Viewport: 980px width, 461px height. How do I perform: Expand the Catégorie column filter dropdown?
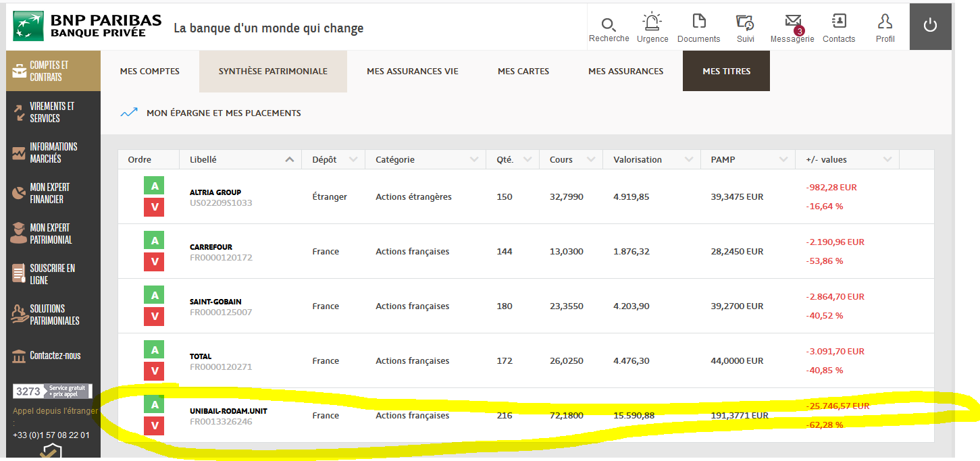pos(473,160)
